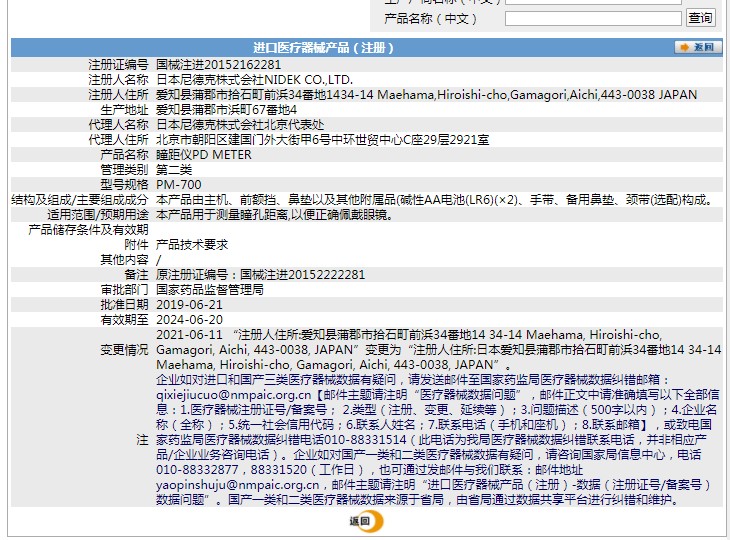Screen dimensions: 730x540
Task: Click the registrant address beginning with 爱知县蒲郡市拾石町
Action: [426, 95]
